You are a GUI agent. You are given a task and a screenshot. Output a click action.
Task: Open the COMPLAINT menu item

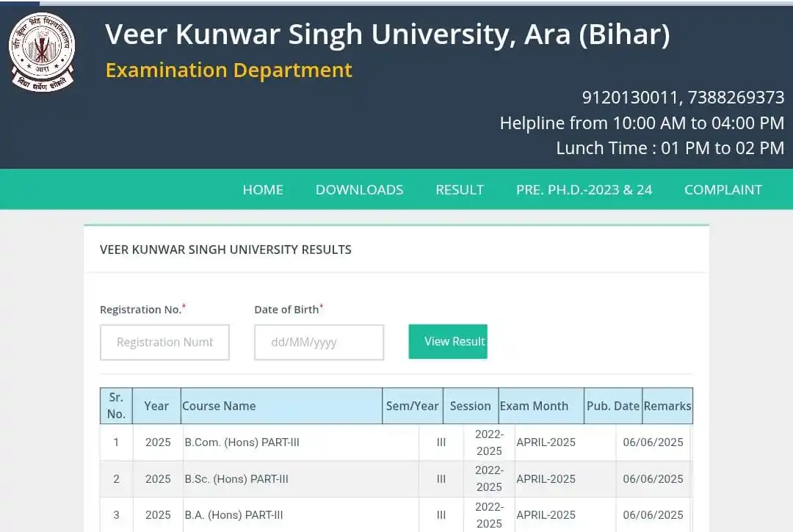[723, 190]
